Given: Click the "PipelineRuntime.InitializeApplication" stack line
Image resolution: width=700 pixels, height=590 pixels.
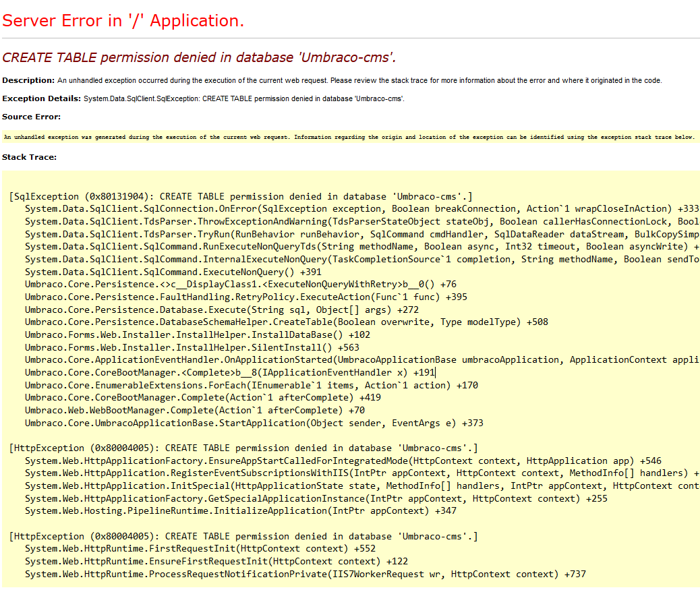Looking at the screenshot, I should tap(241, 511).
